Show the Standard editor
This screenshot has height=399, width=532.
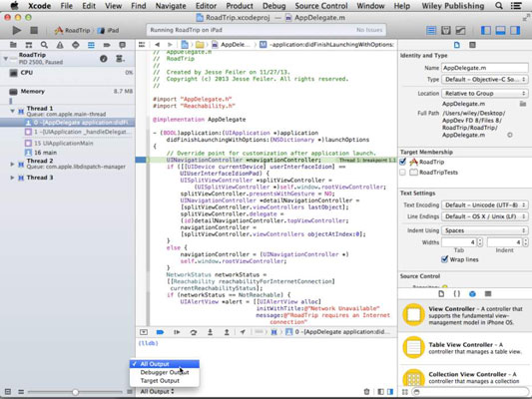coord(431,31)
